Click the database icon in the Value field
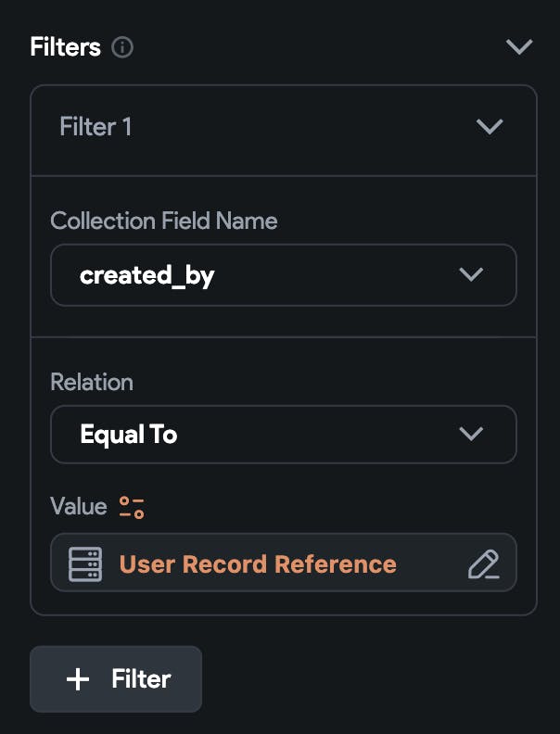560x734 pixels. [x=85, y=563]
